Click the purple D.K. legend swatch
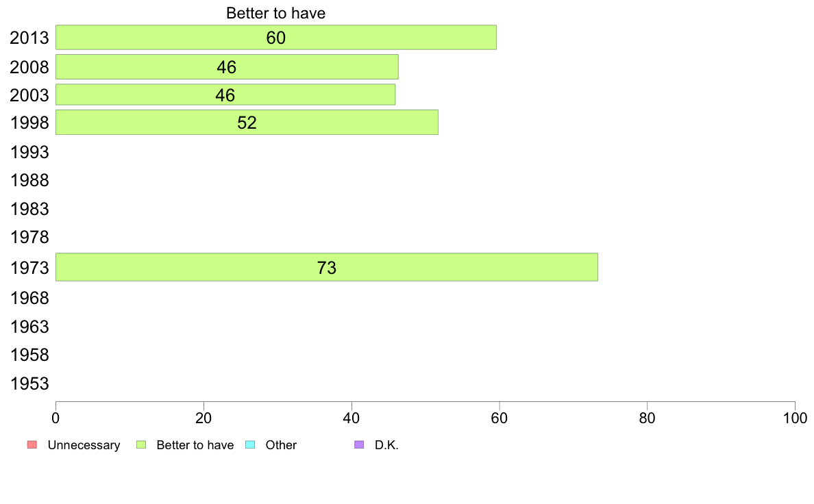Screen dimensions: 814x504 [x=359, y=445]
